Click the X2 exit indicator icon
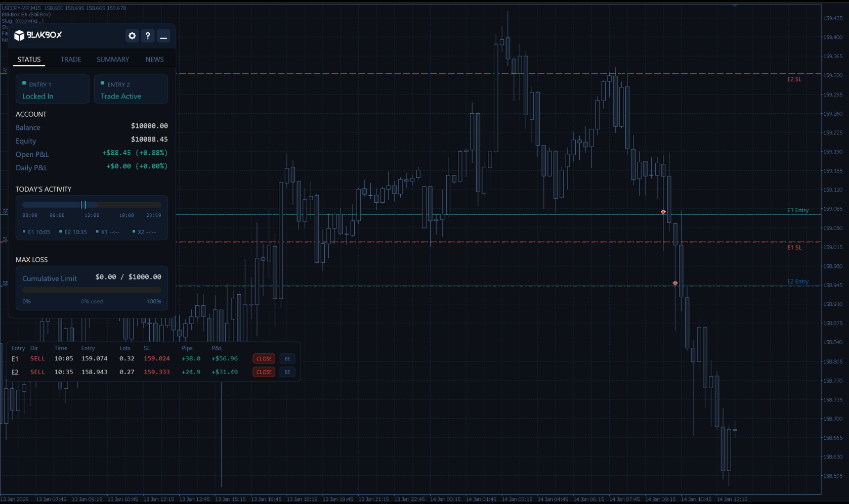The image size is (849, 504). pos(134,232)
